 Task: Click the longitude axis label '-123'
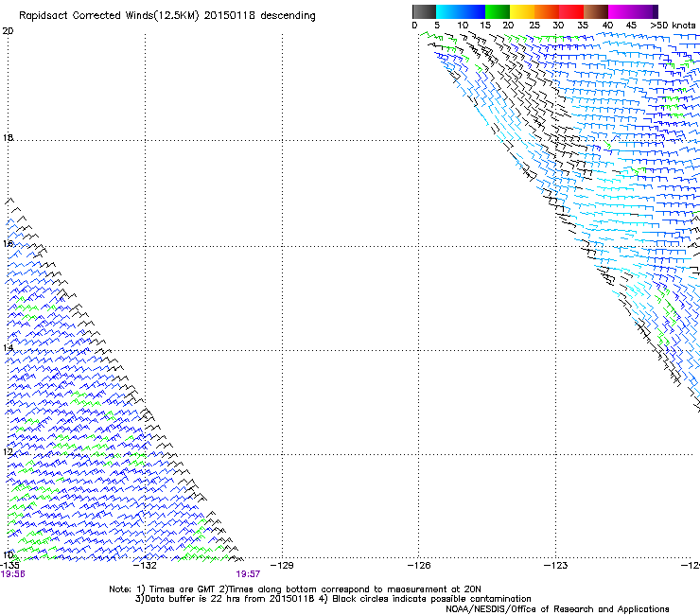[x=555, y=566]
